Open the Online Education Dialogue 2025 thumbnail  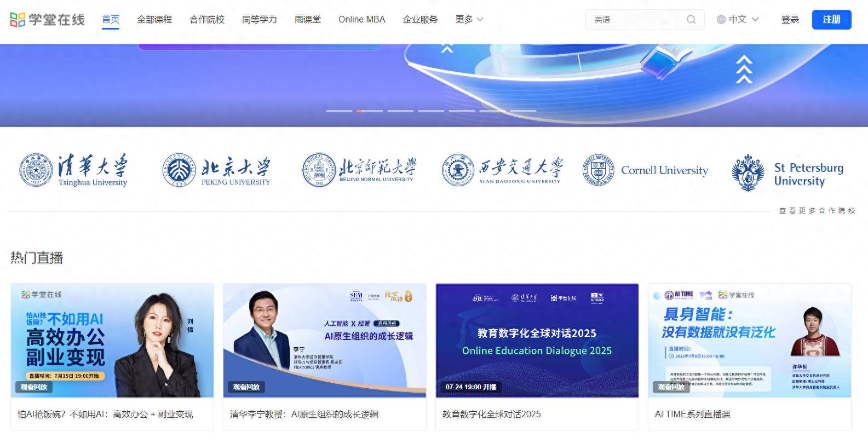coord(537,340)
